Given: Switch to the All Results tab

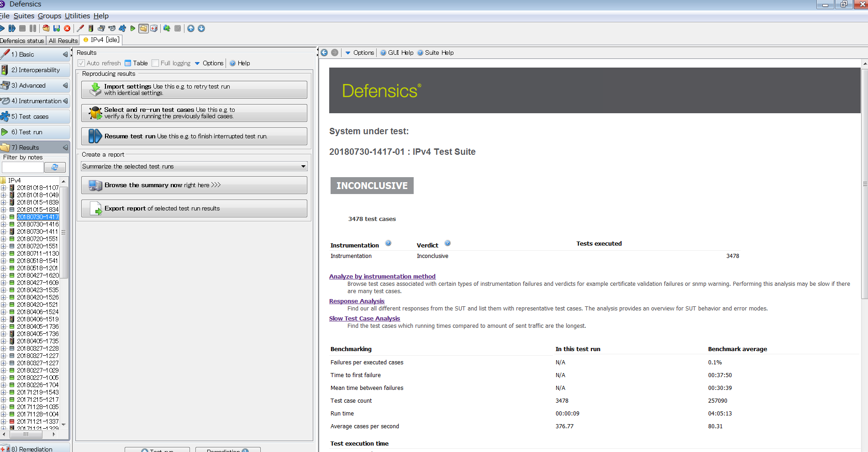Looking at the screenshot, I should [63, 41].
